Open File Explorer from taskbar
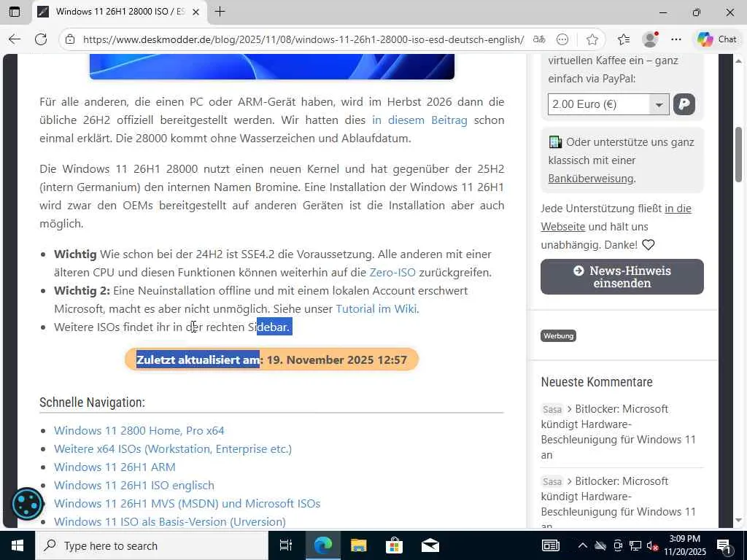Image resolution: width=747 pixels, height=560 pixels. pos(358,545)
